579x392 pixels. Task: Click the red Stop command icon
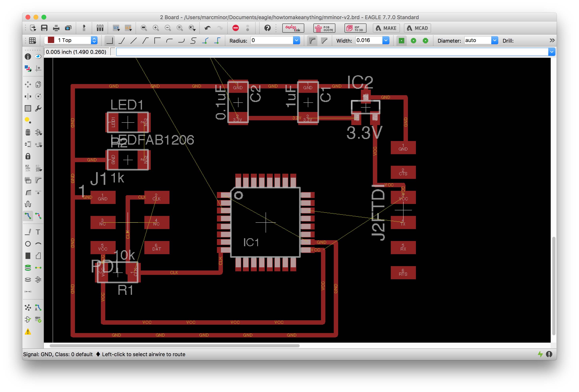click(236, 28)
